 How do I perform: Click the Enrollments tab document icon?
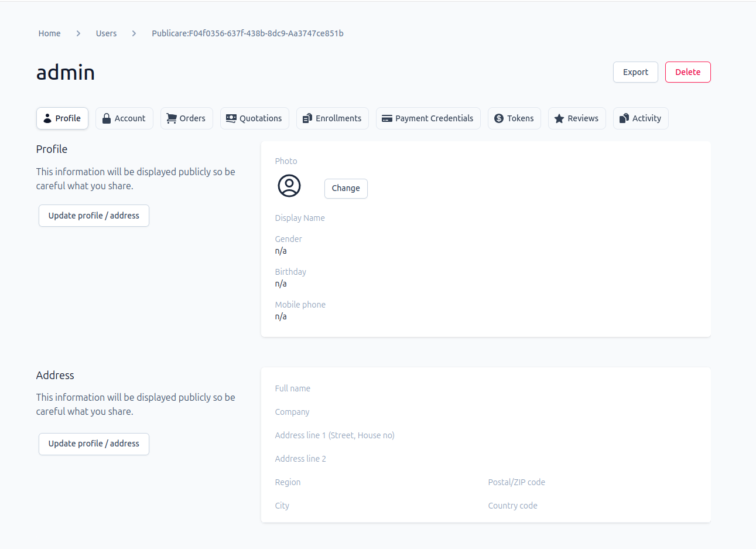pyautogui.click(x=307, y=118)
